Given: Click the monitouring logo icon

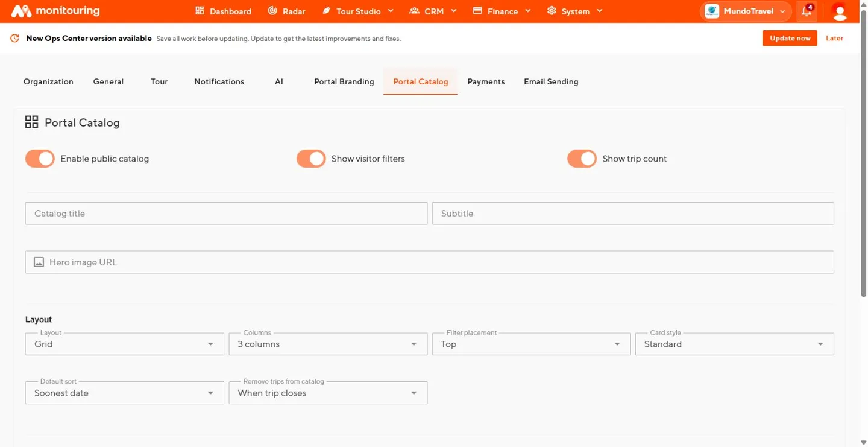Looking at the screenshot, I should coord(21,11).
